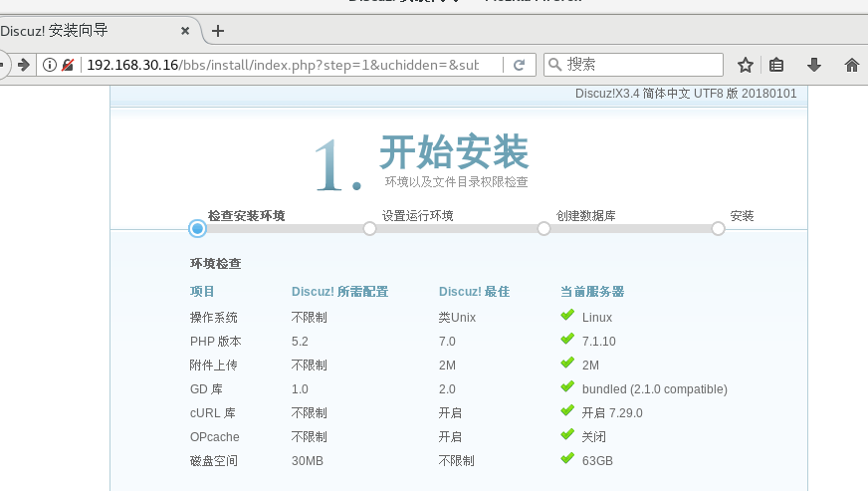Viewport: 868px width, 491px height.
Task: Click the 5.2 required PHP value
Action: (x=300, y=342)
